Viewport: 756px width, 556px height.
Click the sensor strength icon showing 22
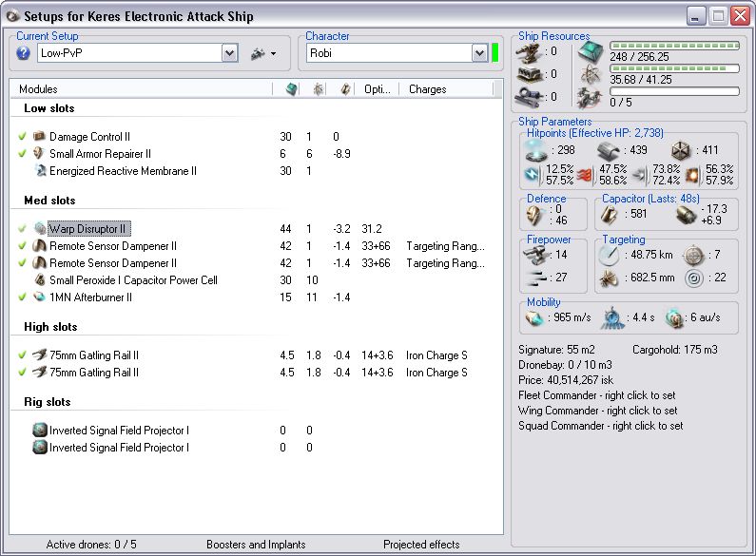click(694, 278)
